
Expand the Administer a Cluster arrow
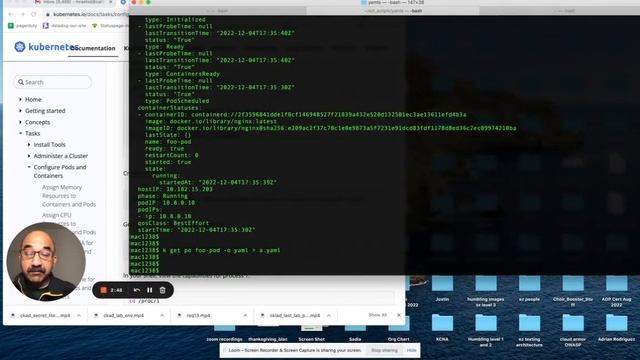point(29,156)
